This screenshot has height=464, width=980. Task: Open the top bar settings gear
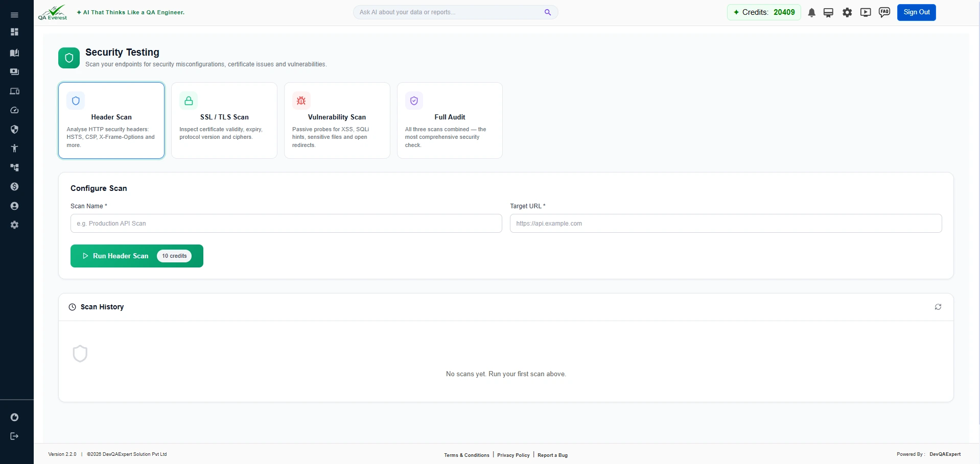click(x=847, y=13)
